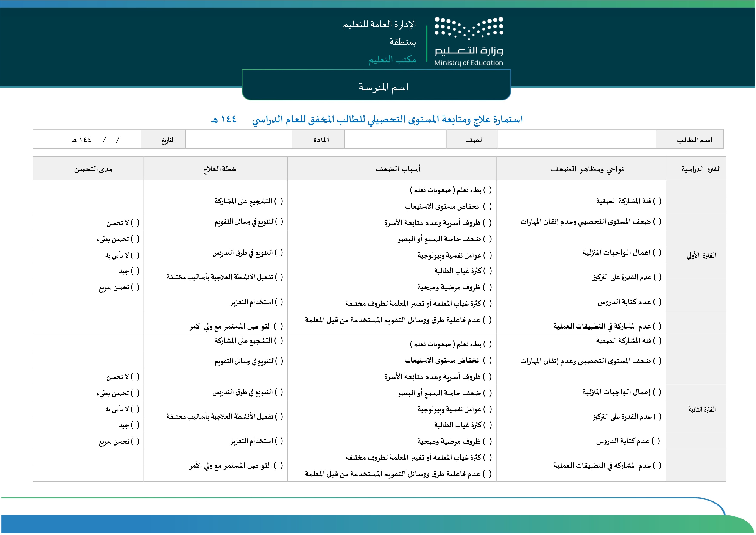
Task: Check 'عدم كتابة الدروس' in second period row
Action: 656,441
